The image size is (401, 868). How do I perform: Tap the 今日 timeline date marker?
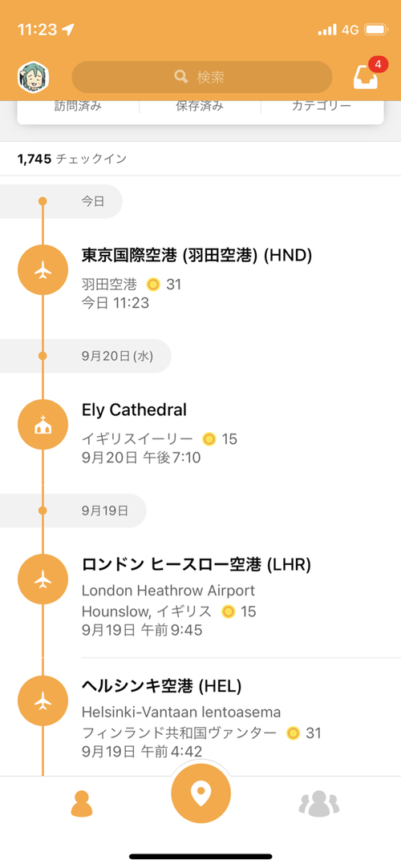(93, 201)
